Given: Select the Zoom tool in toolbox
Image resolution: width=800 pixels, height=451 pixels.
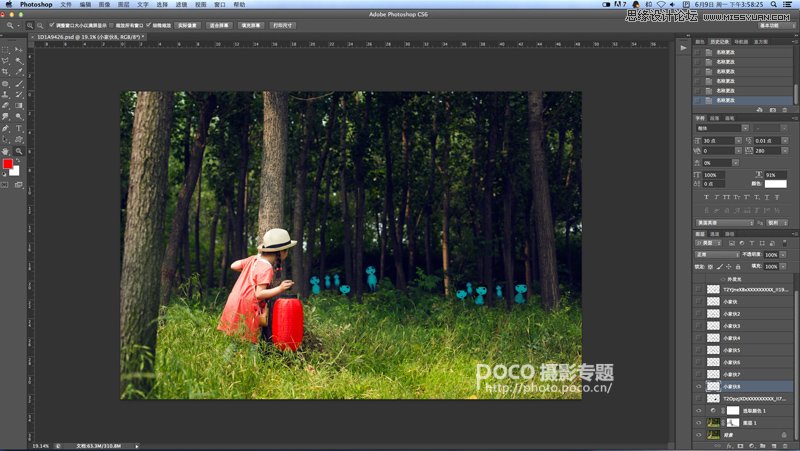Looking at the screenshot, I should (18, 151).
